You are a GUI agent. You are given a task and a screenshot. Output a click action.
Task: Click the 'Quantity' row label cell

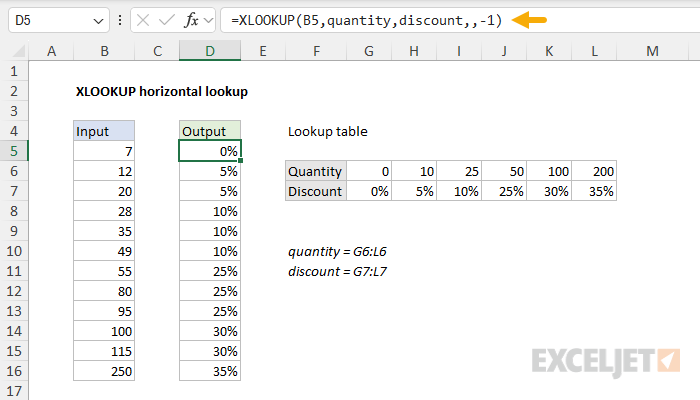point(316,171)
